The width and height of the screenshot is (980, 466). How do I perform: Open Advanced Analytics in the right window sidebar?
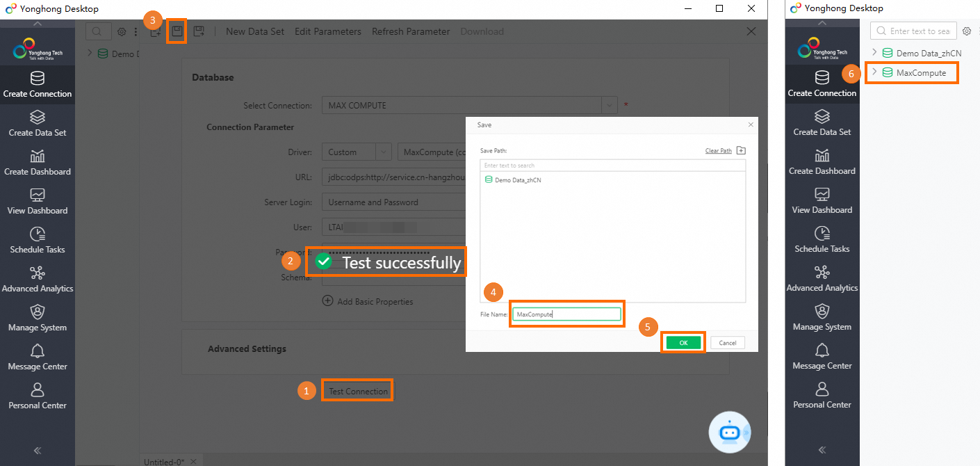822,279
